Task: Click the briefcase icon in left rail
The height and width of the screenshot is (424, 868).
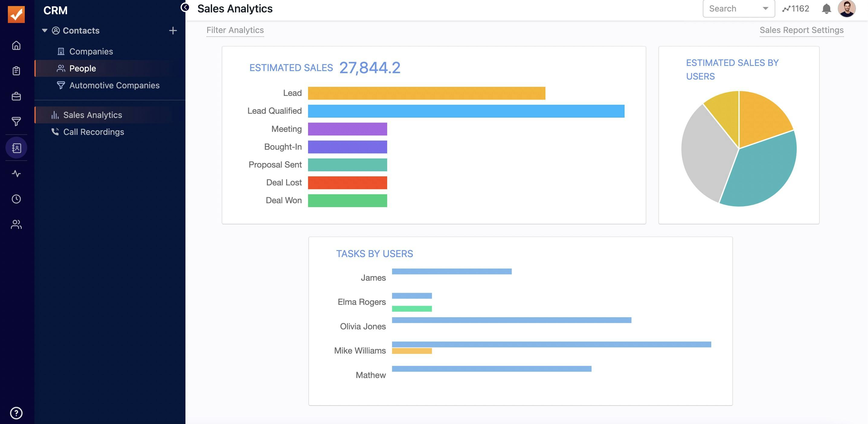Action: pyautogui.click(x=16, y=96)
